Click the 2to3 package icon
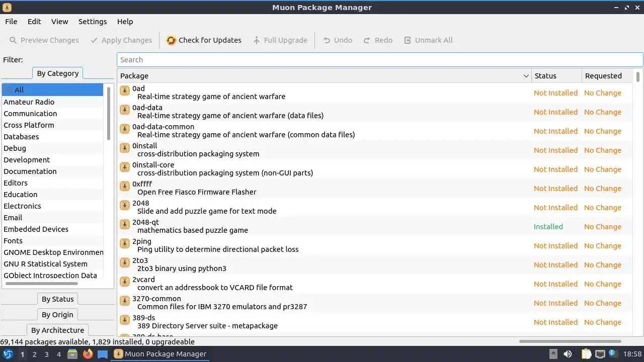 coord(125,262)
